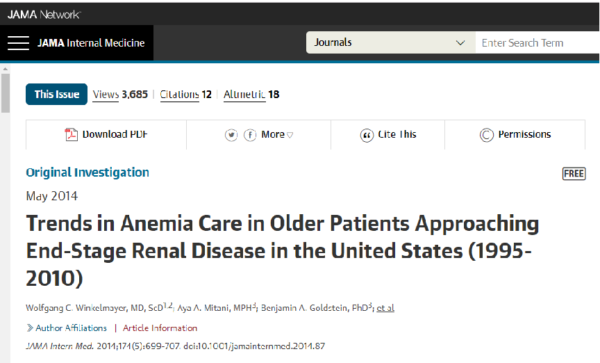The height and width of the screenshot is (363, 600).
Task: Expand Author Affiliations section
Action: click(x=67, y=328)
